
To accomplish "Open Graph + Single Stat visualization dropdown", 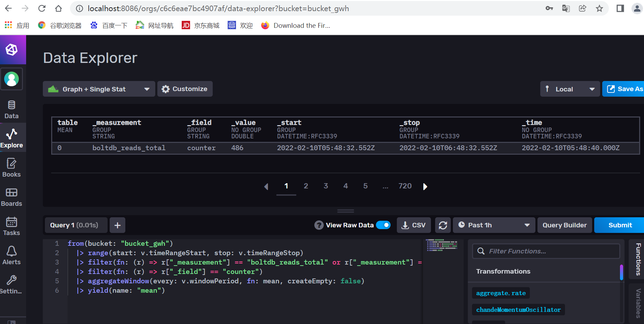I will tap(99, 89).
